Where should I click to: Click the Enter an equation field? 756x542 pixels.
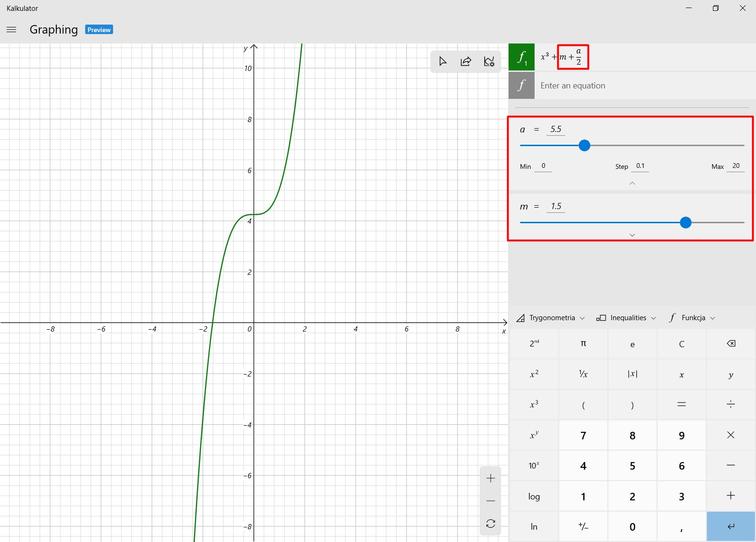pyautogui.click(x=645, y=86)
